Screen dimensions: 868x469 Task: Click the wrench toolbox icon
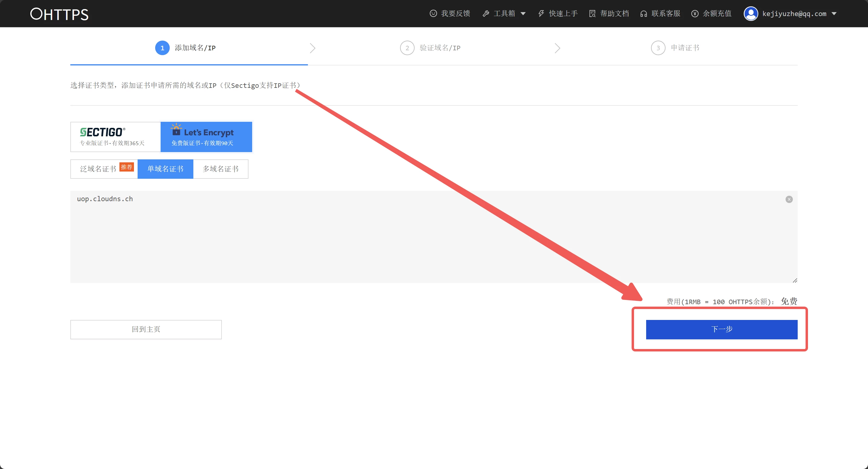pyautogui.click(x=486, y=13)
